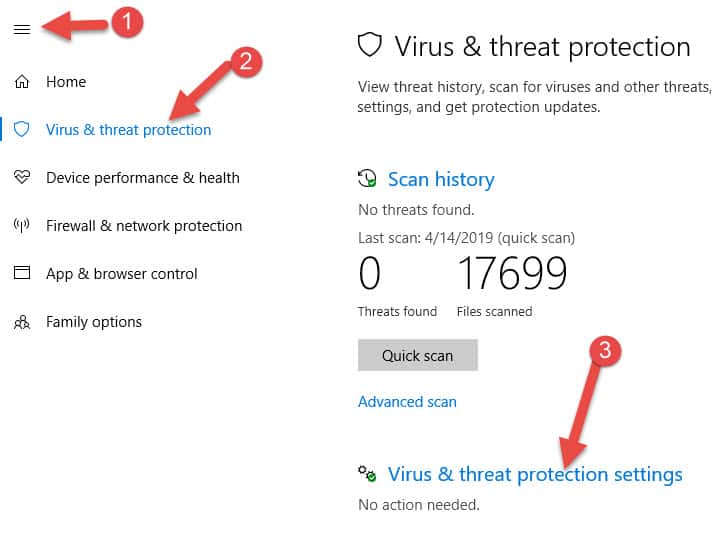The image size is (717, 537).
Task: Click the gears icon beside protection settings
Action: (x=367, y=473)
